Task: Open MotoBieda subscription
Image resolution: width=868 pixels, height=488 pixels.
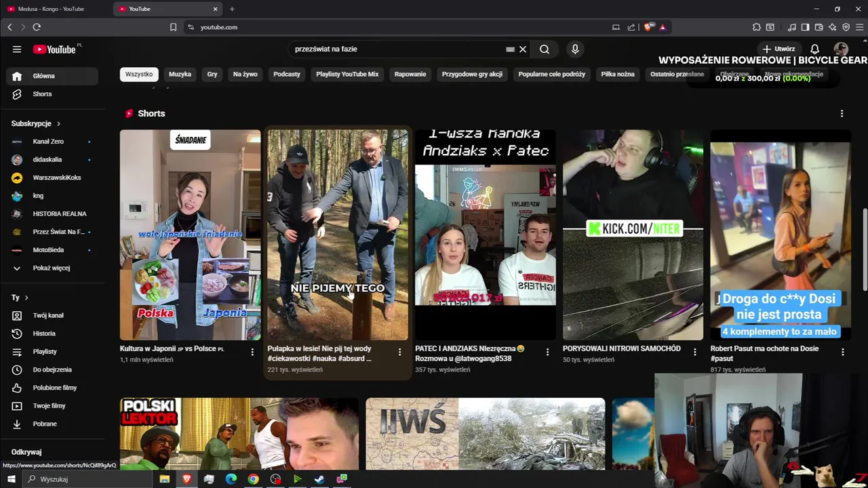Action: (x=52, y=250)
